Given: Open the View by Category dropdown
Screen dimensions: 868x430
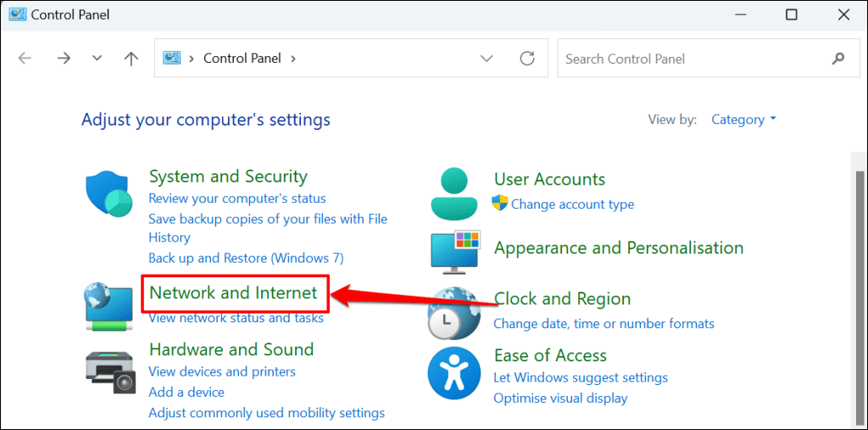Looking at the screenshot, I should click(x=743, y=119).
